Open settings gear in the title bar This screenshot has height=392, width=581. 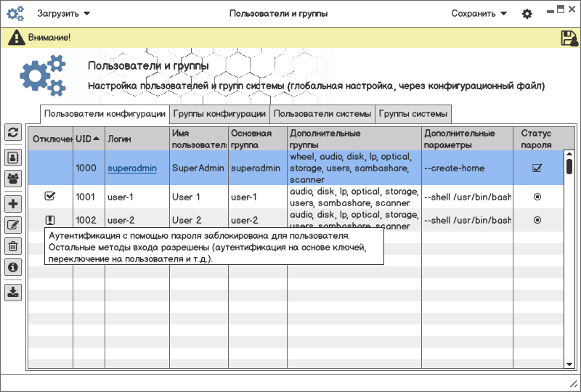(527, 14)
